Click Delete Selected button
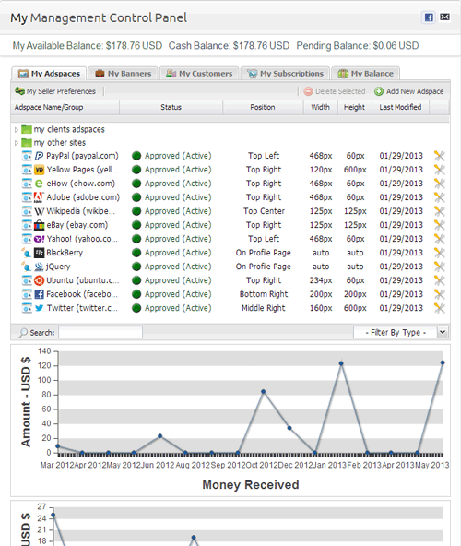Image resolution: width=461 pixels, height=546 pixels. click(x=334, y=91)
